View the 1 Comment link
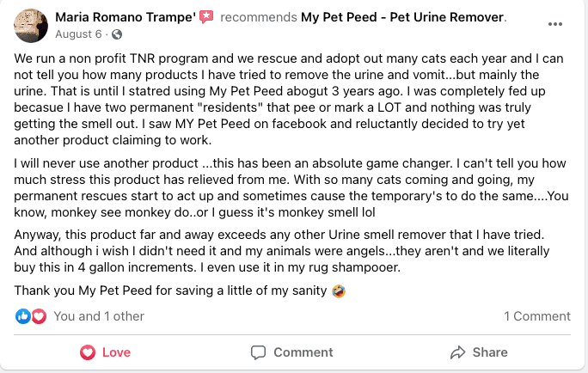This screenshot has width=588, height=373. pos(536,316)
